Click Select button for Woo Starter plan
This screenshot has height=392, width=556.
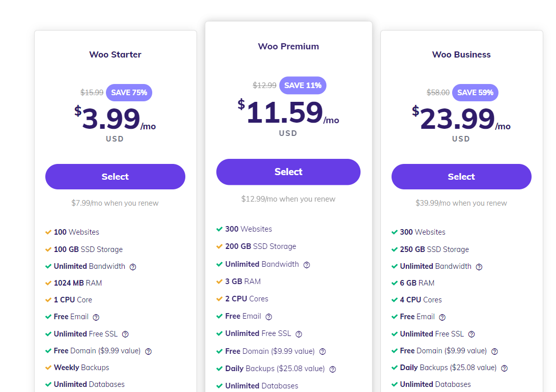tap(115, 177)
